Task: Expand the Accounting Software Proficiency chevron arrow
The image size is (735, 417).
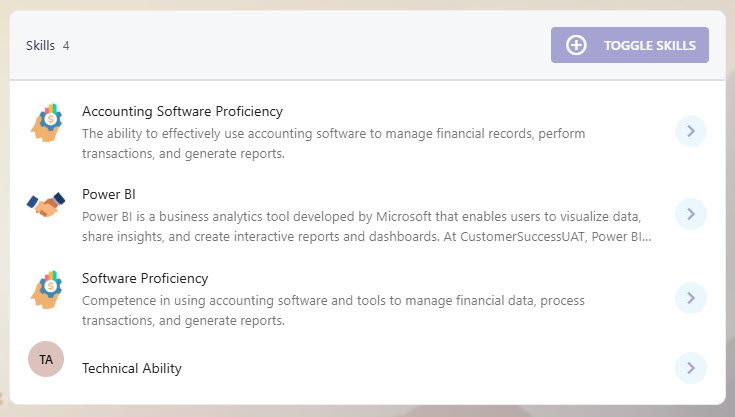Action: [x=691, y=131]
